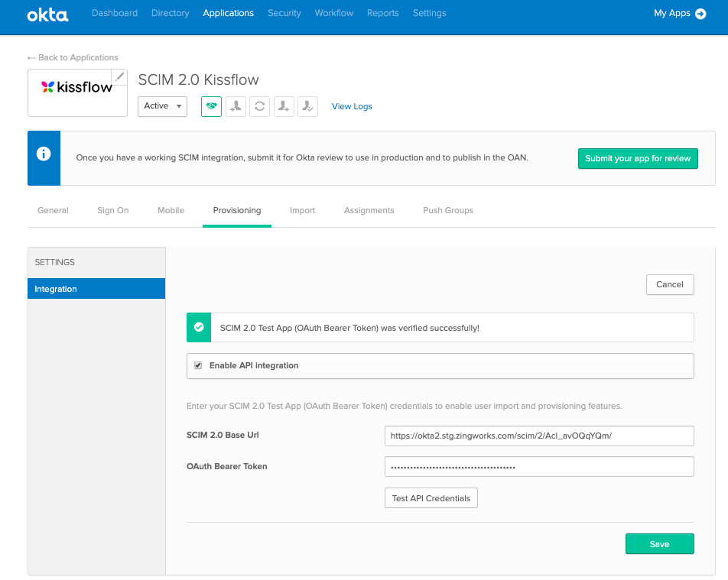Open the Settings menu
The width and height of the screenshot is (728, 580).
tap(430, 13)
